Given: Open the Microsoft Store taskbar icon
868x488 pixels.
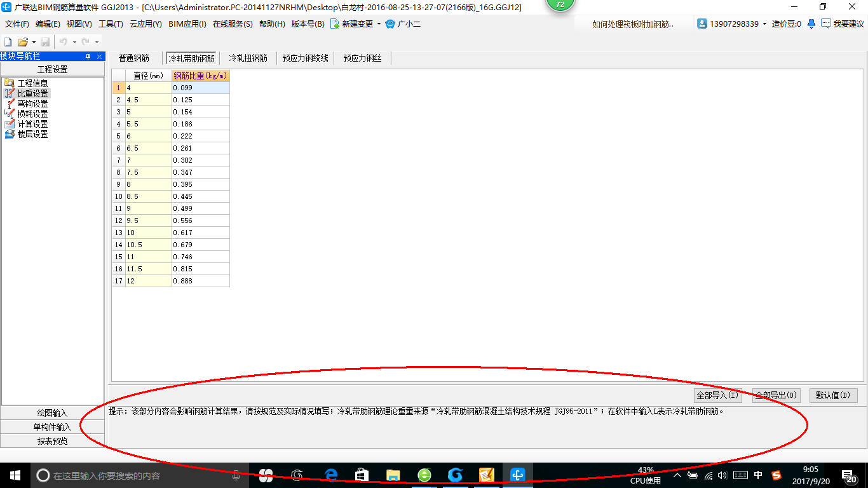Looking at the screenshot, I should click(362, 475).
